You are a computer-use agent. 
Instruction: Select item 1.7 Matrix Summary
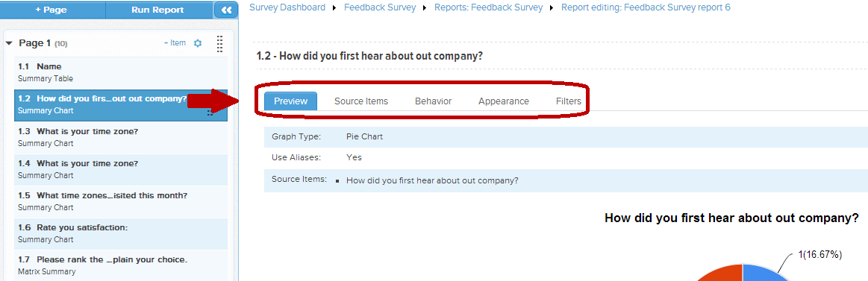click(121, 266)
